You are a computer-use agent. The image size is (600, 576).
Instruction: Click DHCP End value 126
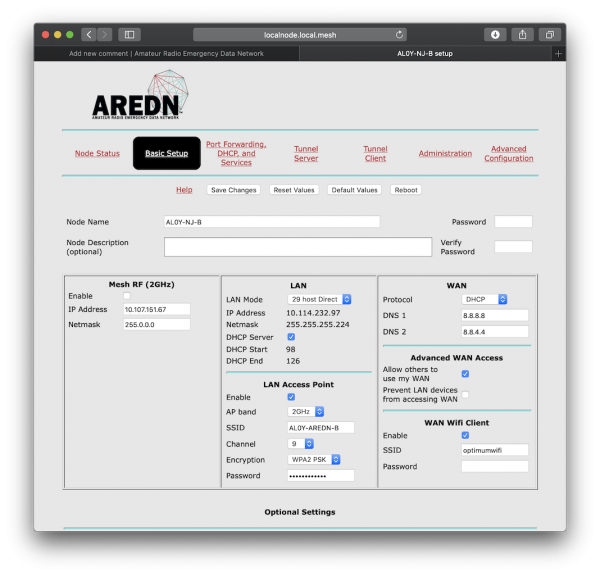293,361
